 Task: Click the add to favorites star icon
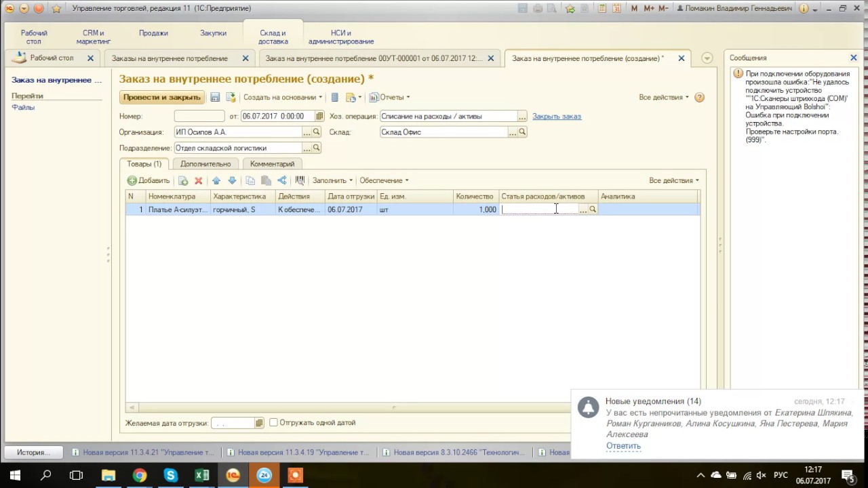[x=570, y=8]
